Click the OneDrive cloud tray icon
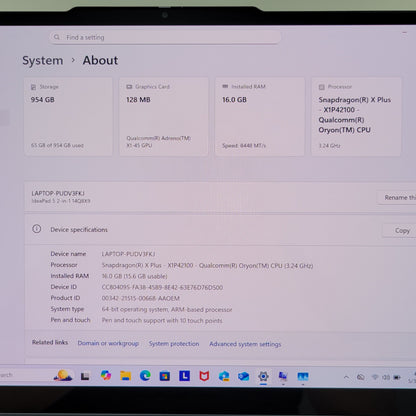 click(x=361, y=377)
